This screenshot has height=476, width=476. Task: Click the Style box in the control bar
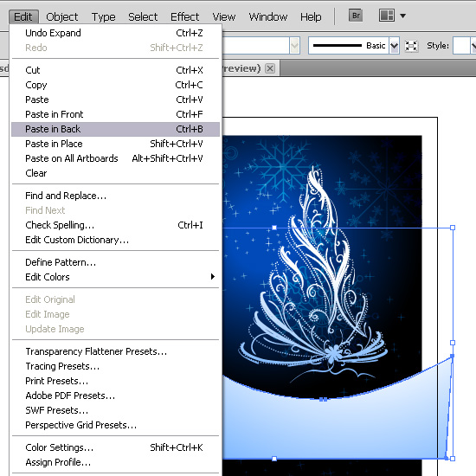pyautogui.click(x=461, y=46)
